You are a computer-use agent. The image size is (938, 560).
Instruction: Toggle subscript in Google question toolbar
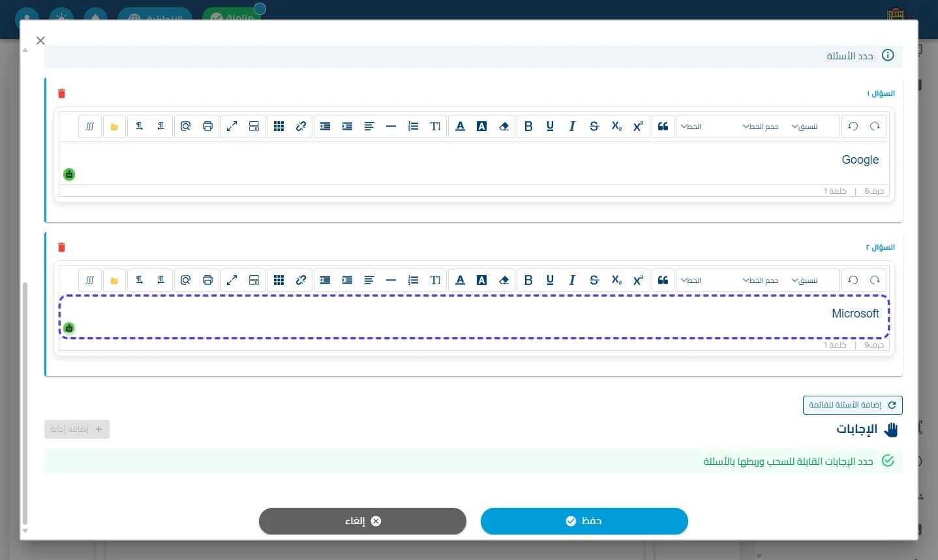coord(616,126)
